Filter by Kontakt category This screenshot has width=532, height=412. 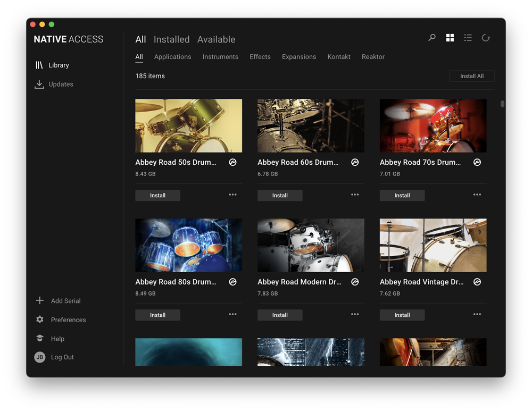pyautogui.click(x=338, y=57)
